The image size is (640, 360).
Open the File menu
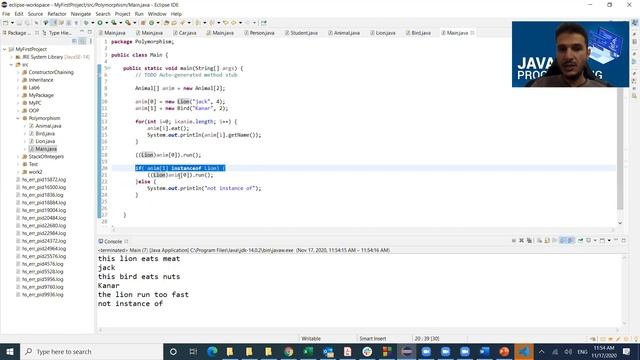6,14
